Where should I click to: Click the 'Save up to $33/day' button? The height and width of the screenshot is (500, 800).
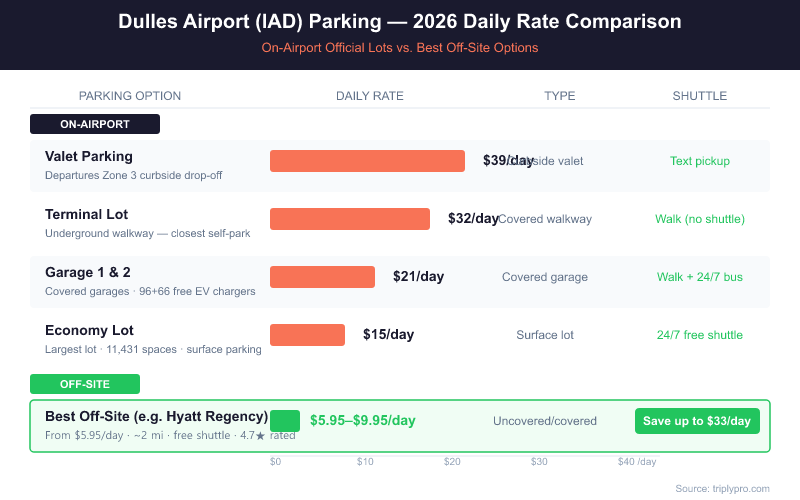click(x=697, y=421)
